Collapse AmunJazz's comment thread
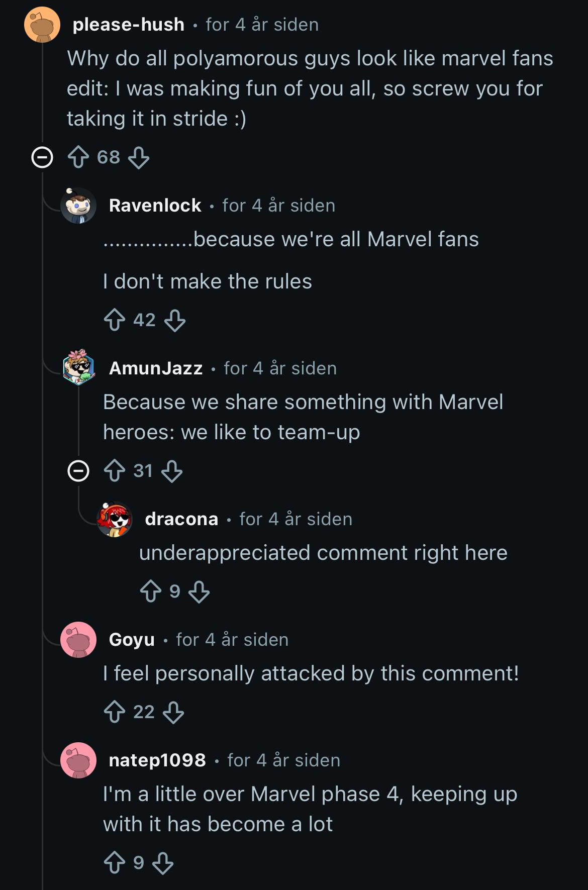The image size is (588, 890). pyautogui.click(x=78, y=471)
